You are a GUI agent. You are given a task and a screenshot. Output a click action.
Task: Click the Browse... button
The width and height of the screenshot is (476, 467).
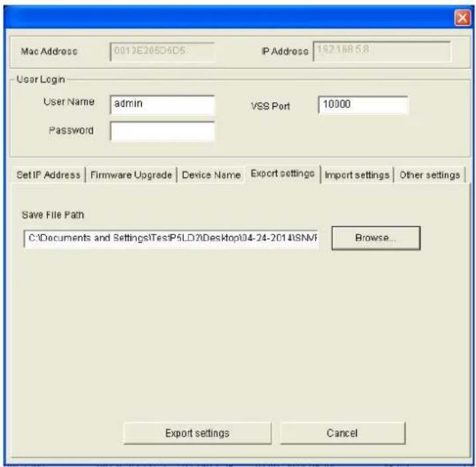376,238
